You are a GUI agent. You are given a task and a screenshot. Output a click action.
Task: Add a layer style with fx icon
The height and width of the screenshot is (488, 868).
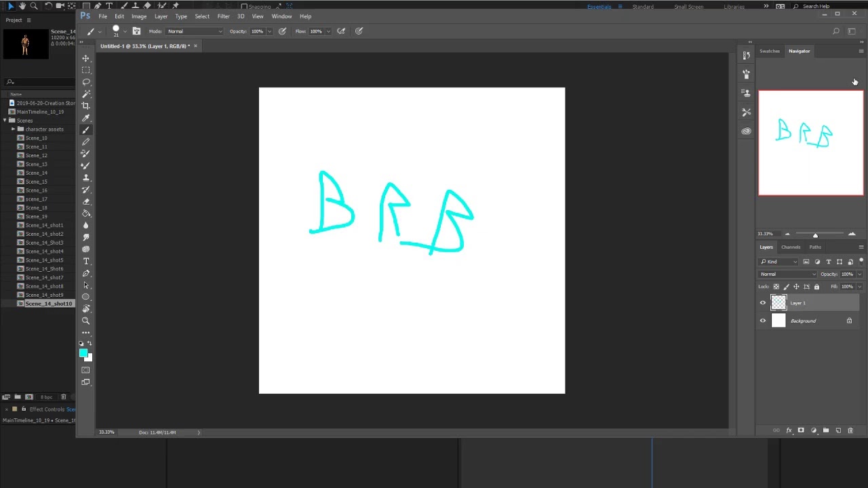coord(789,430)
